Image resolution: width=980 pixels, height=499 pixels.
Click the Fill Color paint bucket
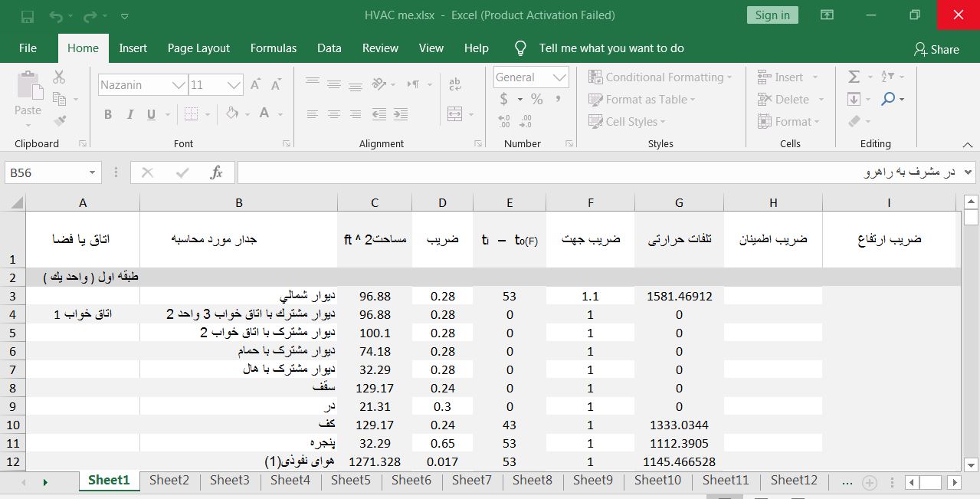(232, 114)
